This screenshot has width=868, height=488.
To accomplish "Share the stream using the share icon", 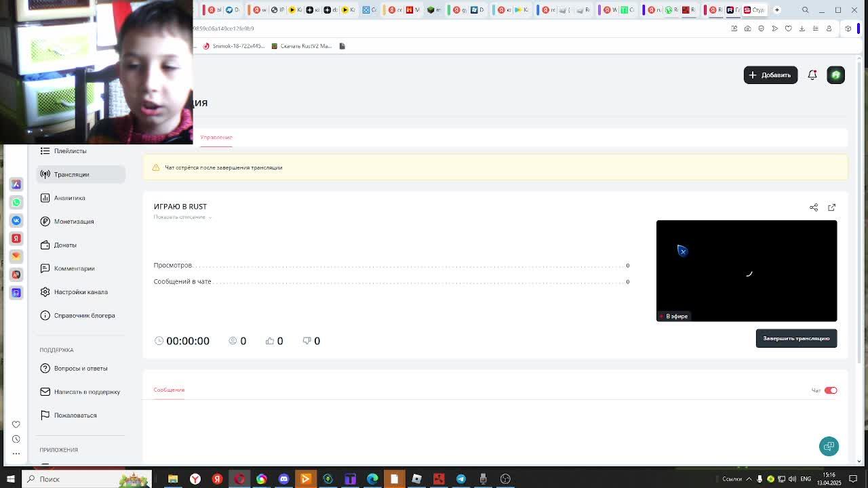I will [814, 207].
